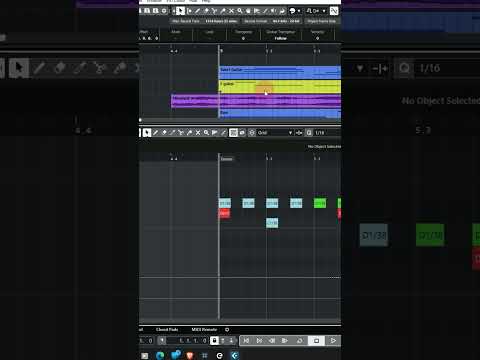480x360 pixels.
Task: Open the Chord Pads tab
Action: [167, 330]
